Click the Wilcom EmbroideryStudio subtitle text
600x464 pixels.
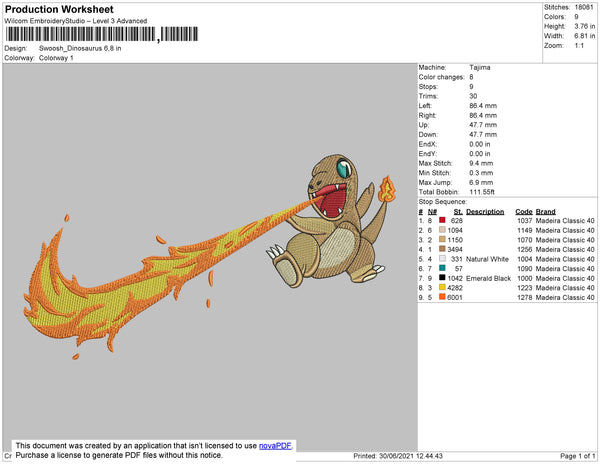pyautogui.click(x=76, y=21)
